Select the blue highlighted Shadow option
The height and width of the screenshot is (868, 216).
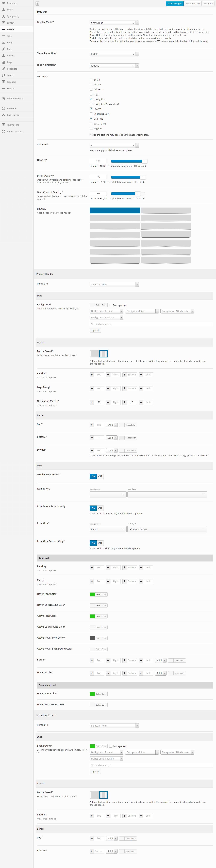coord(115,210)
